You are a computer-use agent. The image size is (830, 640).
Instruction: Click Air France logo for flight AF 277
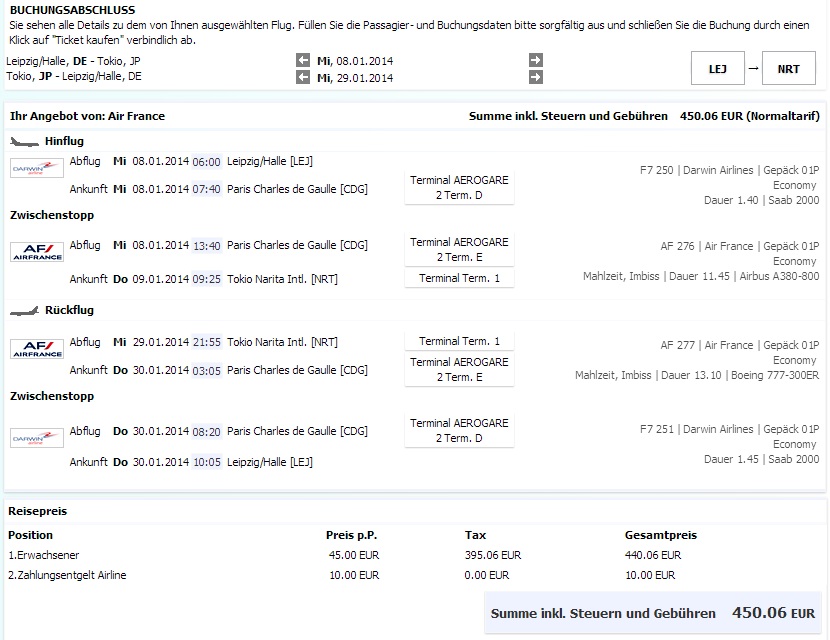pyautogui.click(x=37, y=349)
